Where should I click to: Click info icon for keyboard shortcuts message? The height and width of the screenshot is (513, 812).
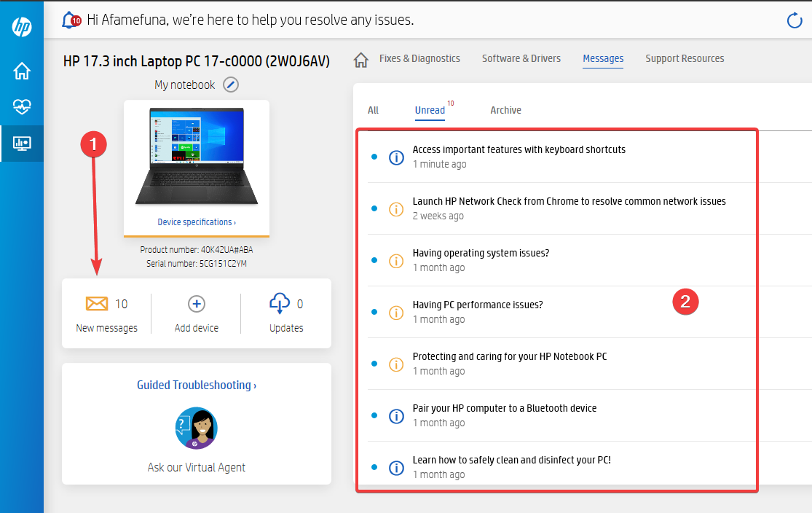point(396,157)
